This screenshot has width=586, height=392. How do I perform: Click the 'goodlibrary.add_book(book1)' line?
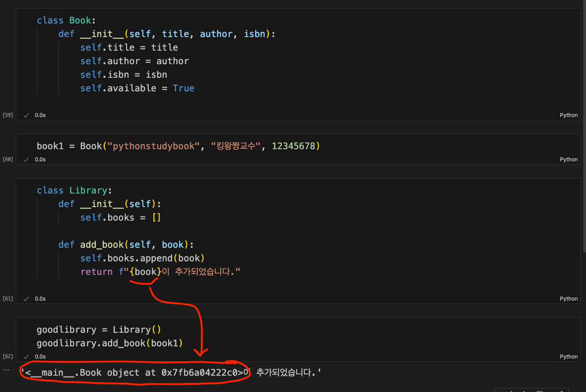(110, 343)
